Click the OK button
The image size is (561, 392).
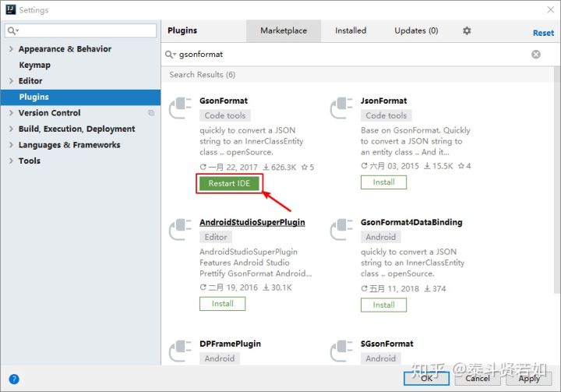tap(426, 379)
